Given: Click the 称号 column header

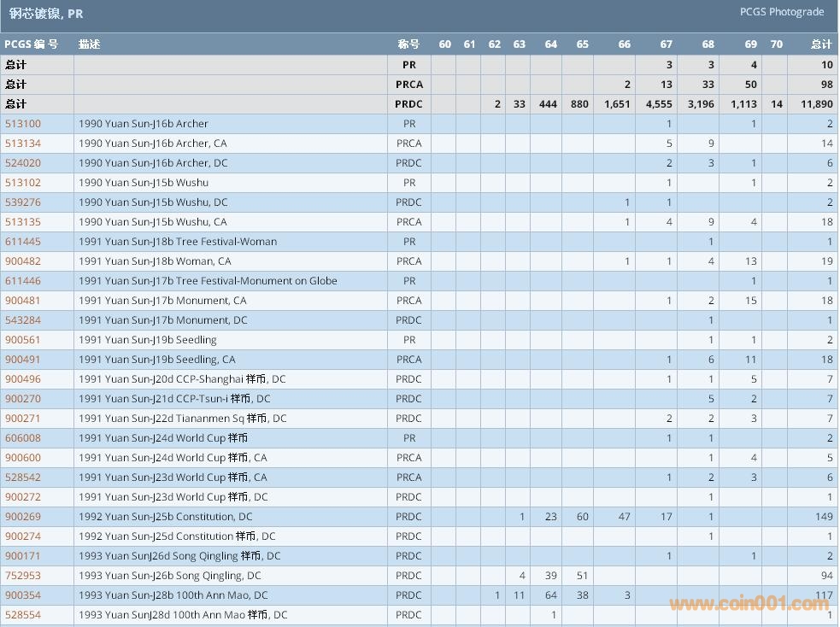Looking at the screenshot, I should point(408,44).
